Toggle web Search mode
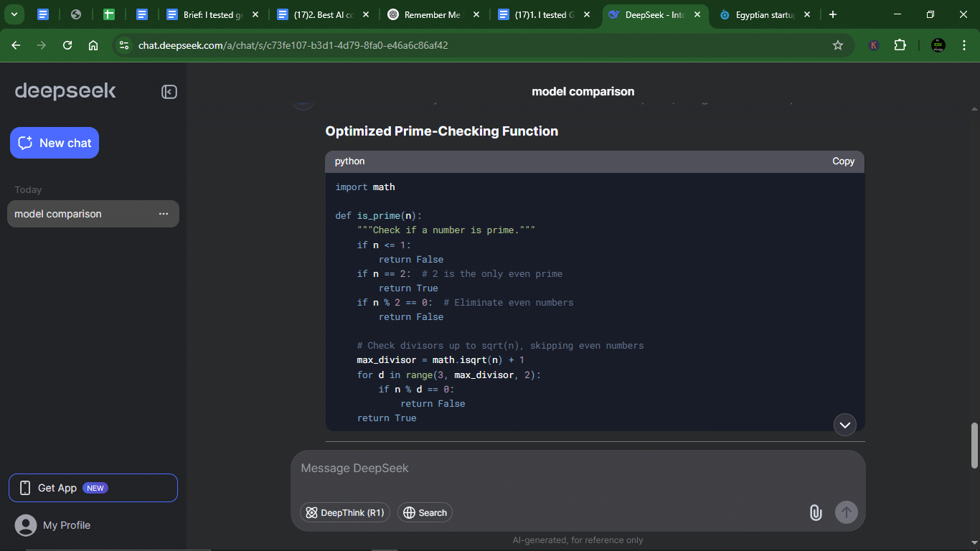This screenshot has height=551, width=980. click(x=425, y=512)
